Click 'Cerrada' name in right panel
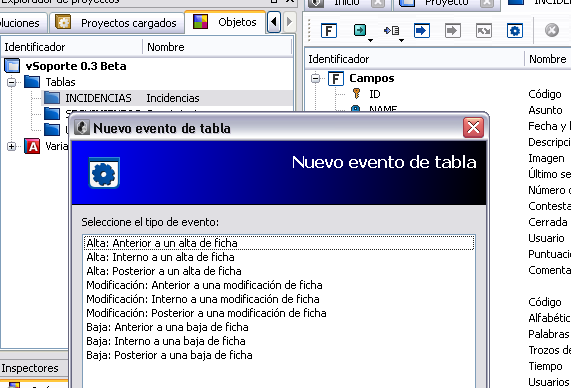Image resolution: width=571 pixels, height=388 pixels. [x=548, y=222]
